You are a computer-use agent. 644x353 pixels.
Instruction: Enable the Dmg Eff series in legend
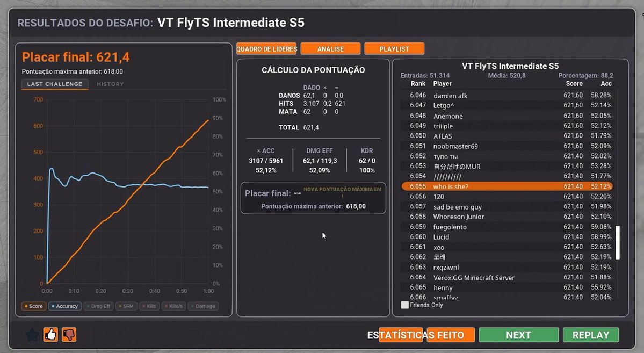coord(99,306)
